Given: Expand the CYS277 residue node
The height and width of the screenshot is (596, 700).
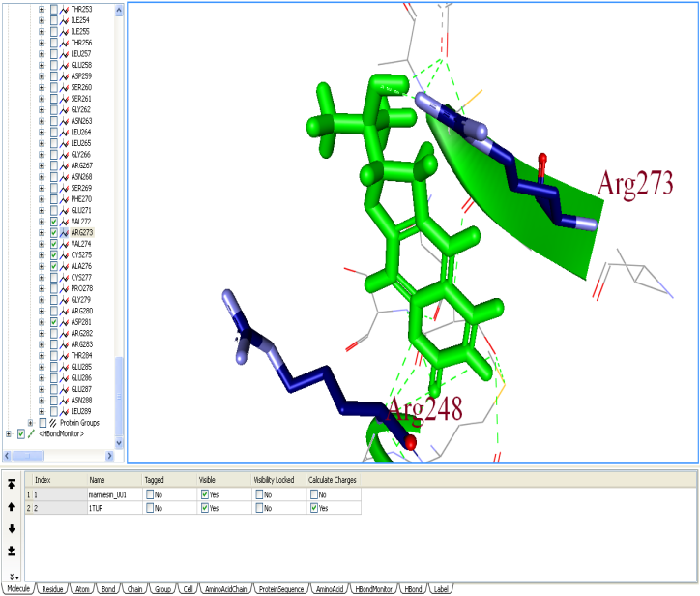Looking at the screenshot, I should (42, 278).
